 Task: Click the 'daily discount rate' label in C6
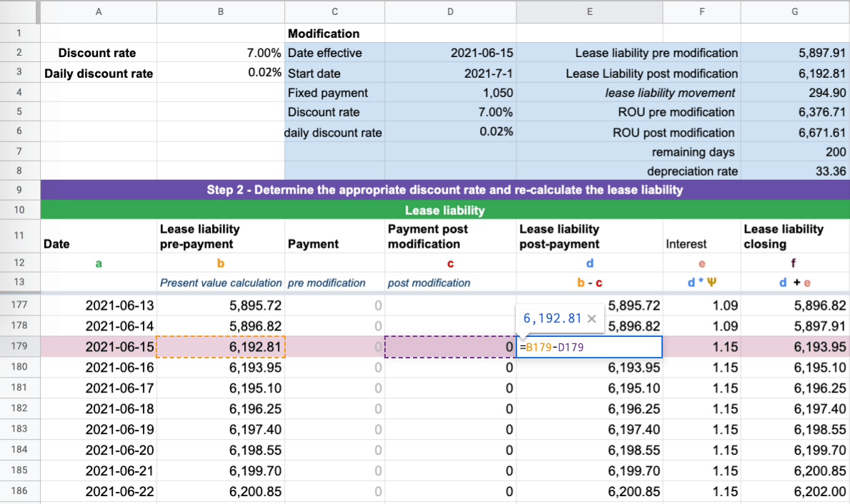point(333,133)
